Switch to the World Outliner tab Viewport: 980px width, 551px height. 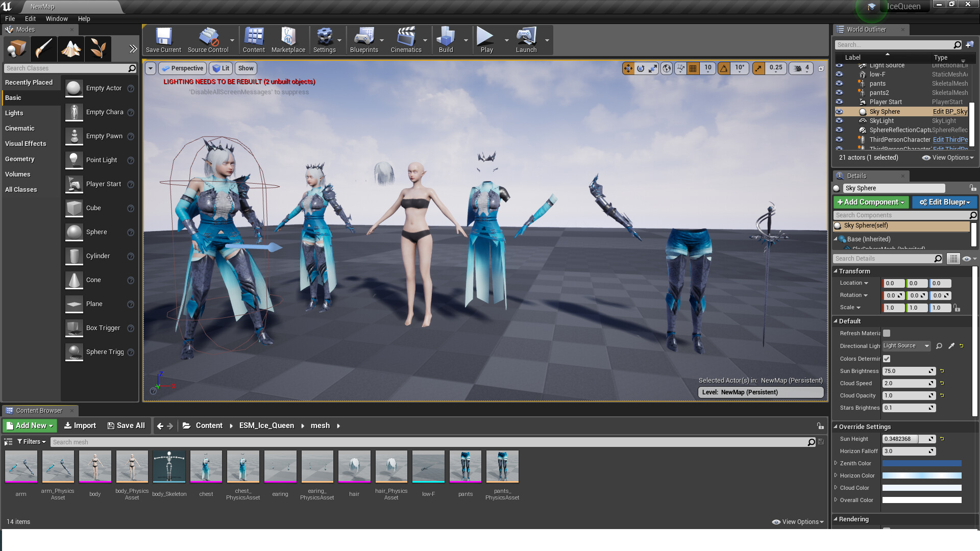[866, 29]
